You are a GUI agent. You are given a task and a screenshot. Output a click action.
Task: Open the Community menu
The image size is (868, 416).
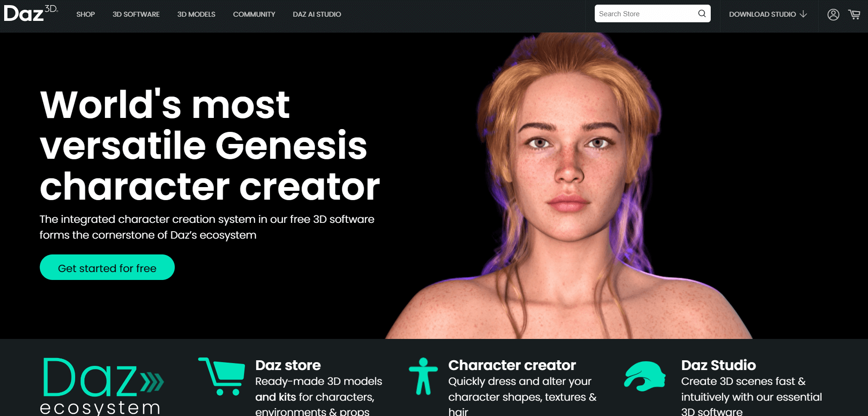(x=254, y=14)
